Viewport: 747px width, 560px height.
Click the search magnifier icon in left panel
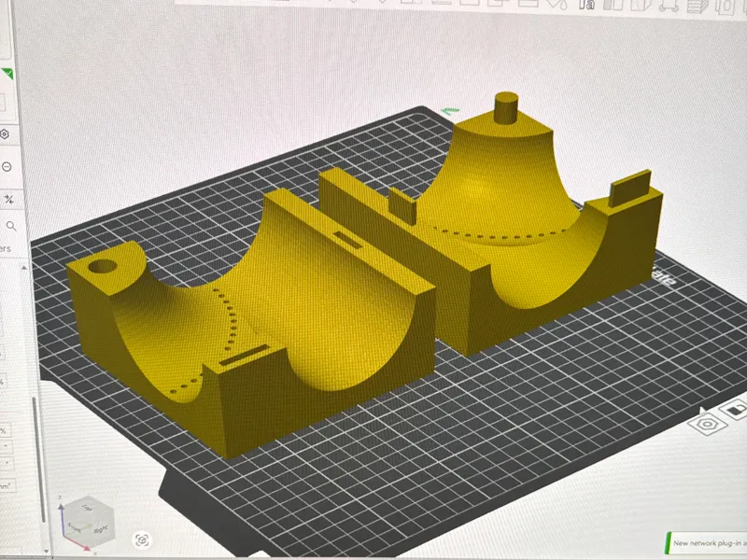pos(11,226)
